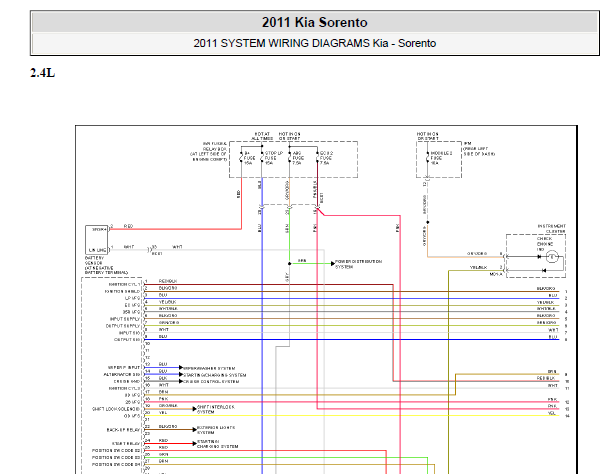The image size is (605, 474).
Task: Click the "POWER DISTRIBUTION SYSTEM" reference
Action: click(x=358, y=264)
